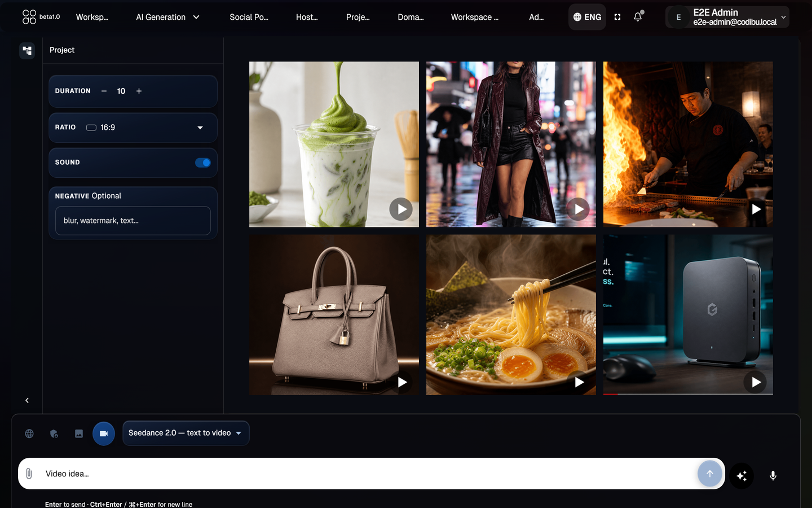Click the Project panel heading
812x508 pixels.
(62, 50)
